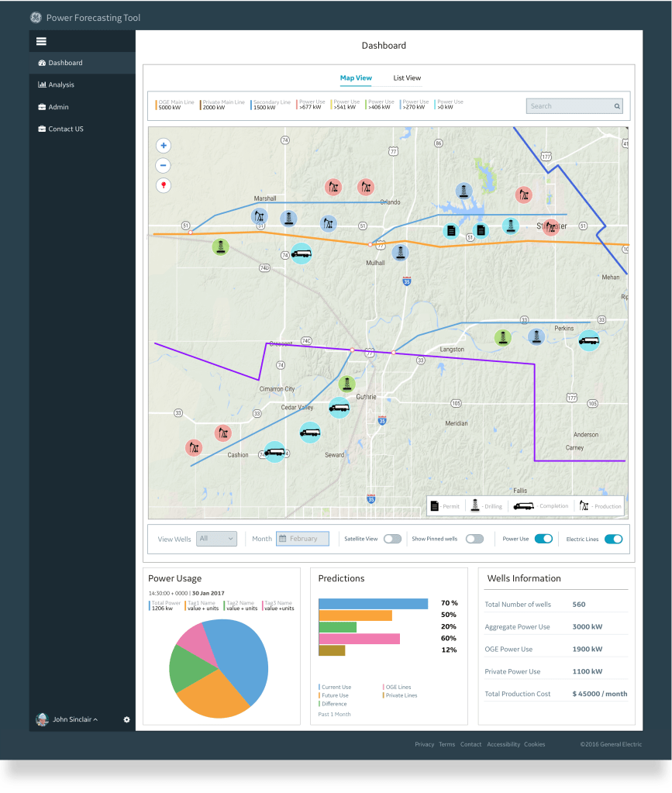
Task: Enable Show Pinned wells toggle
Action: 474,539
